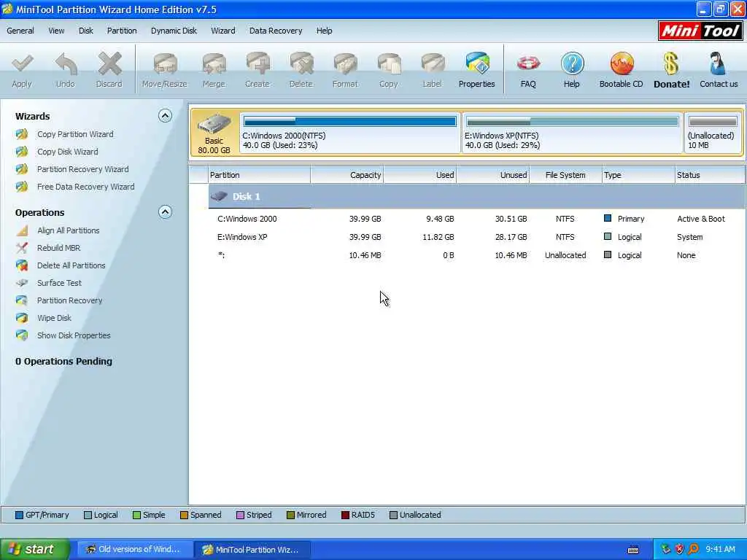Select C:Windows 2000 partition bar in disk map
The width and height of the screenshot is (747, 560).
click(349, 133)
